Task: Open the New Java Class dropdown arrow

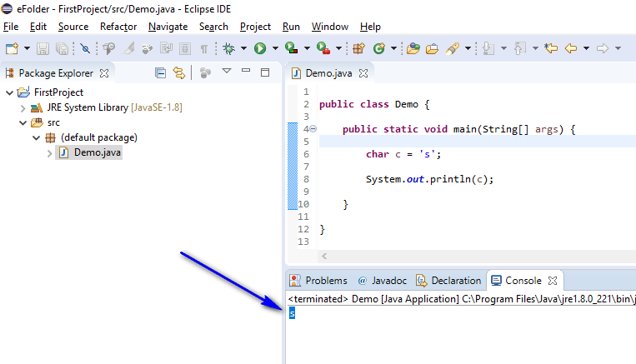Action: point(393,48)
